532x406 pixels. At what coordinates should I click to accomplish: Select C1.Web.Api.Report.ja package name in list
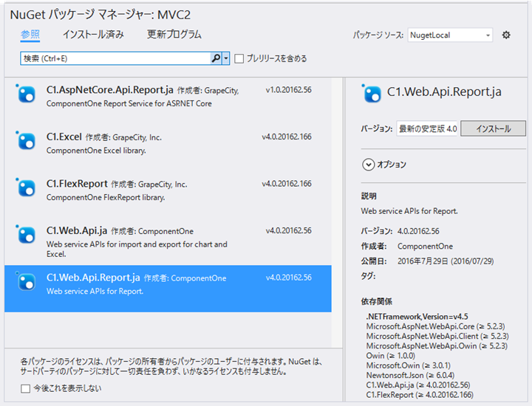(x=93, y=278)
